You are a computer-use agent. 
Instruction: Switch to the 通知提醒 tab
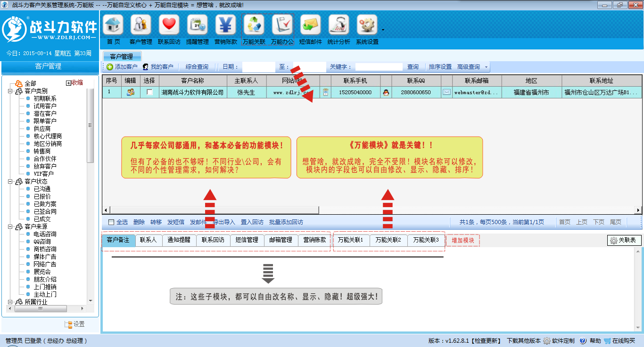tap(179, 240)
